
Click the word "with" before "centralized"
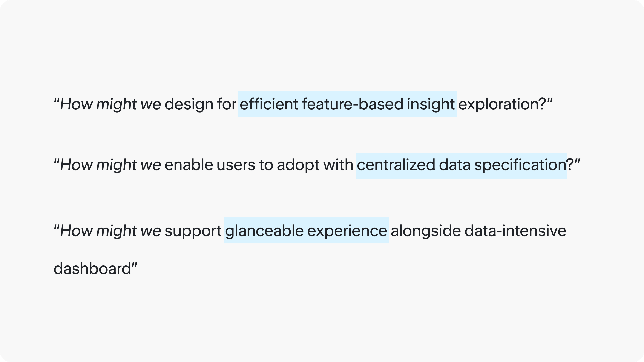click(338, 165)
